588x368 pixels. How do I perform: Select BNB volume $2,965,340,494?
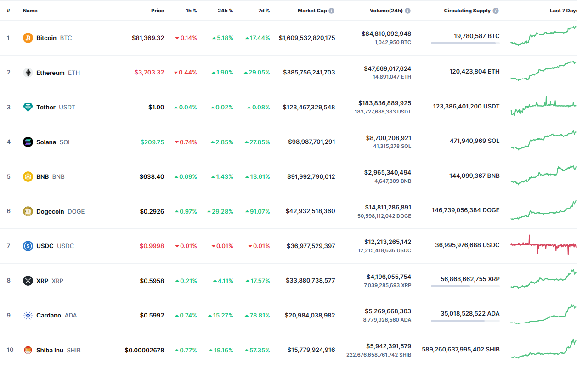pos(389,172)
